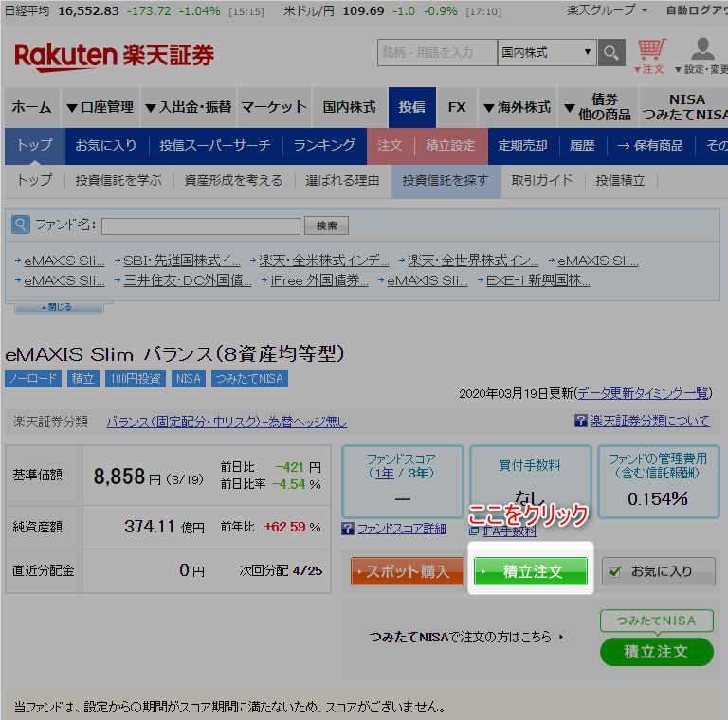Open the user 設定・変更 profile icon
This screenshot has width=728, height=720.
(702, 56)
